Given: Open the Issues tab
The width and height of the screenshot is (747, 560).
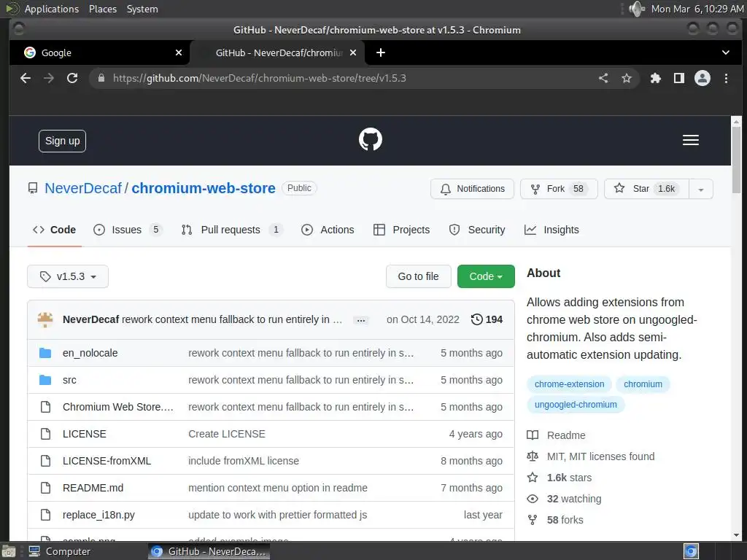Looking at the screenshot, I should (127, 230).
